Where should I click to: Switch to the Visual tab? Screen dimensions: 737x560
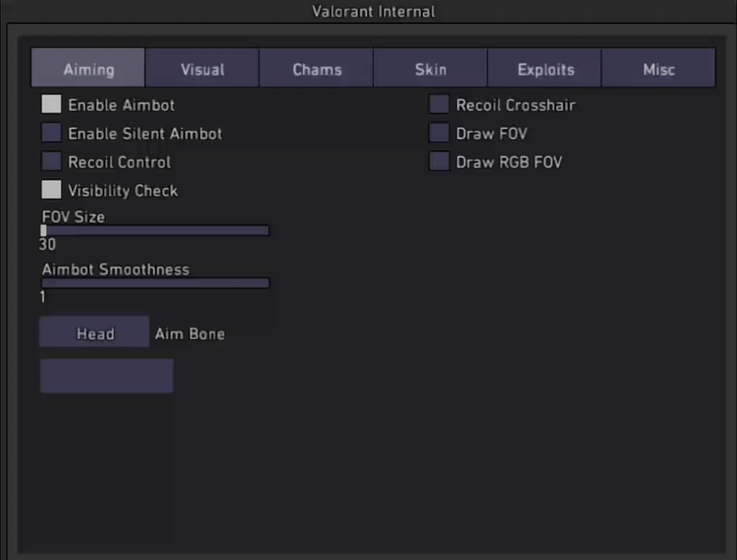coord(202,69)
